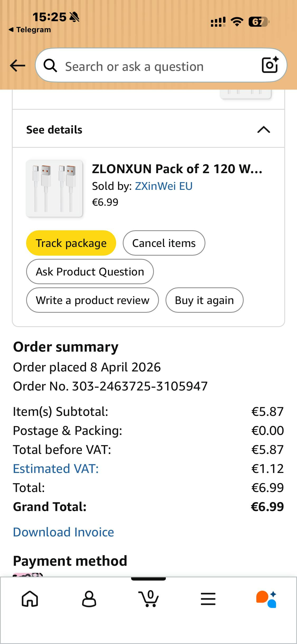297x644 pixels.
Task: Open the shopping cart icon
Action: pyautogui.click(x=148, y=599)
